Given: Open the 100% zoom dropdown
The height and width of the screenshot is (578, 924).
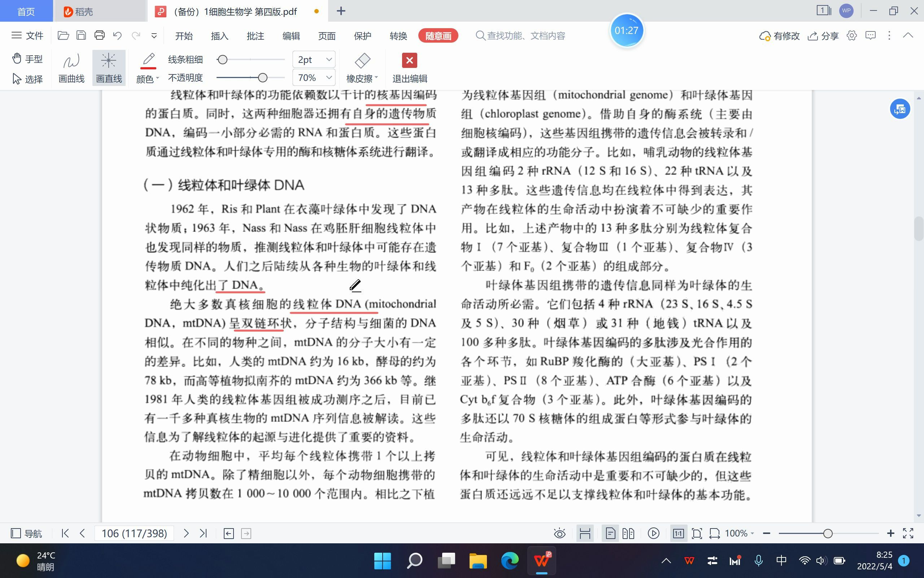Looking at the screenshot, I should click(x=740, y=533).
